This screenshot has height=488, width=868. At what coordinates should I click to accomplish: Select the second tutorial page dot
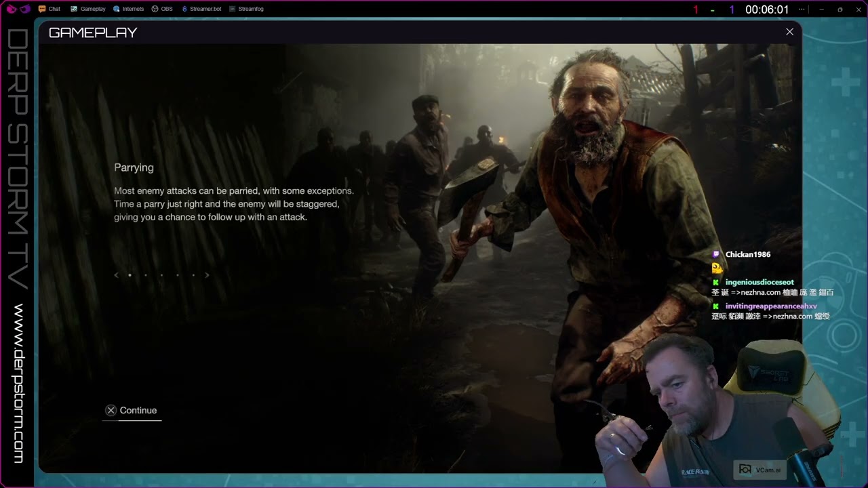click(x=145, y=275)
